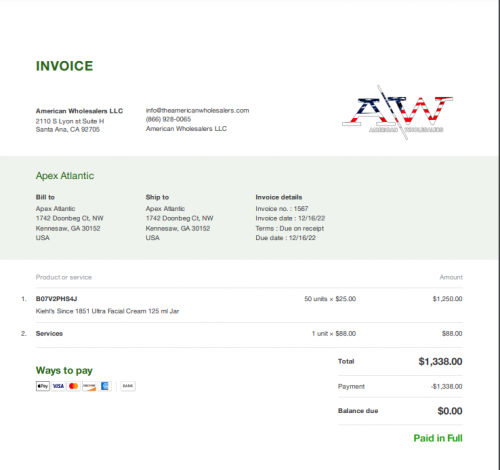500x470 pixels.
Task: Click the American Wholesalers AW logo
Action: (x=397, y=112)
